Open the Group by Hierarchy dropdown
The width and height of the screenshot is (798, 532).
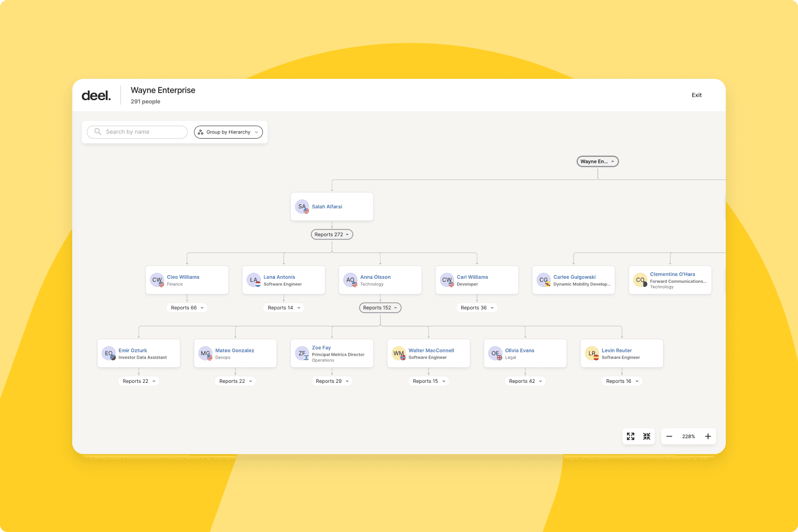pyautogui.click(x=228, y=132)
